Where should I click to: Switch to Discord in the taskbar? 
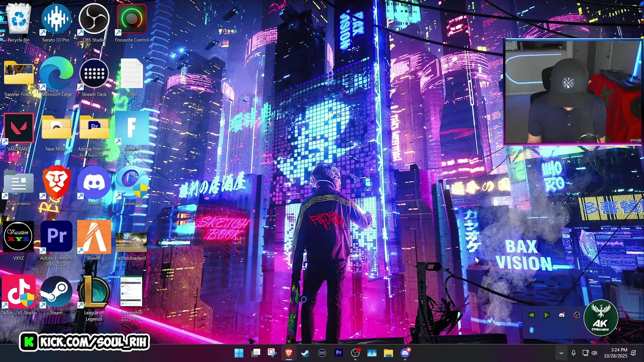[x=406, y=353]
